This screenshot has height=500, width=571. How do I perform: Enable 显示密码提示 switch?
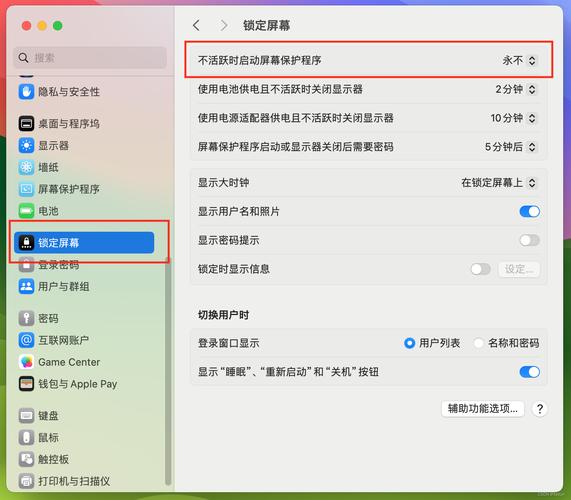529,240
